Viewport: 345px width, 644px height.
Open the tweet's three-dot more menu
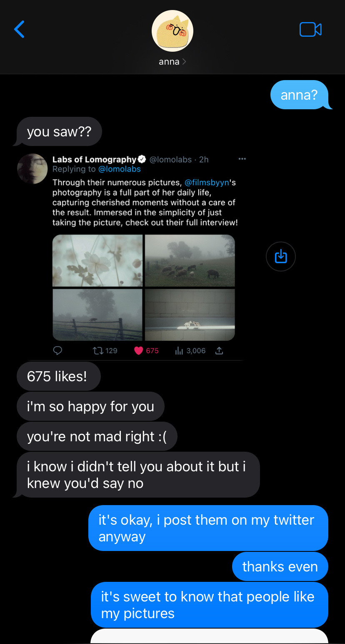tap(242, 159)
